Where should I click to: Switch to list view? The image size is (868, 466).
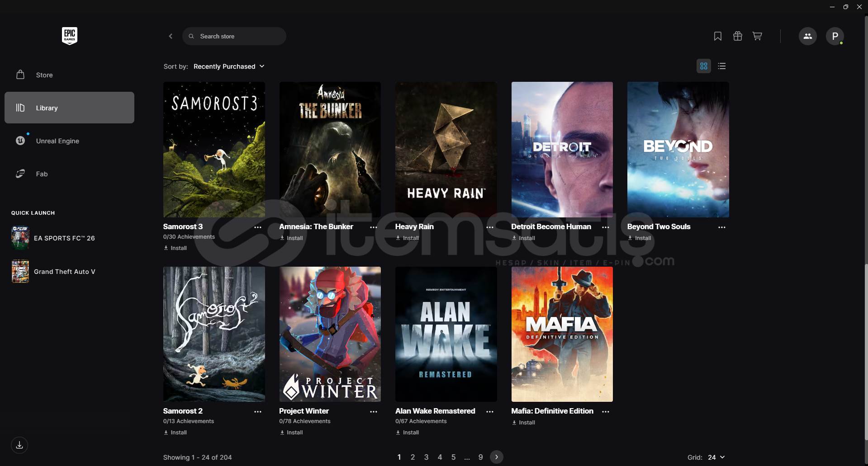click(x=722, y=66)
